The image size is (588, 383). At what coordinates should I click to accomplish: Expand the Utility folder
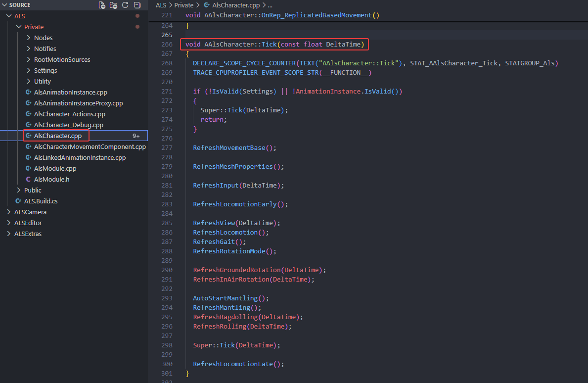(29, 81)
